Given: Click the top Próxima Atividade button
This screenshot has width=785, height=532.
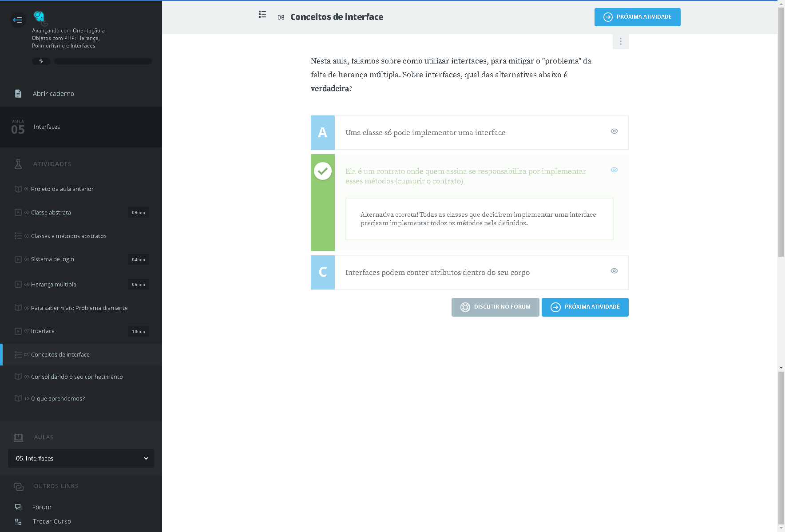Looking at the screenshot, I should point(637,17).
